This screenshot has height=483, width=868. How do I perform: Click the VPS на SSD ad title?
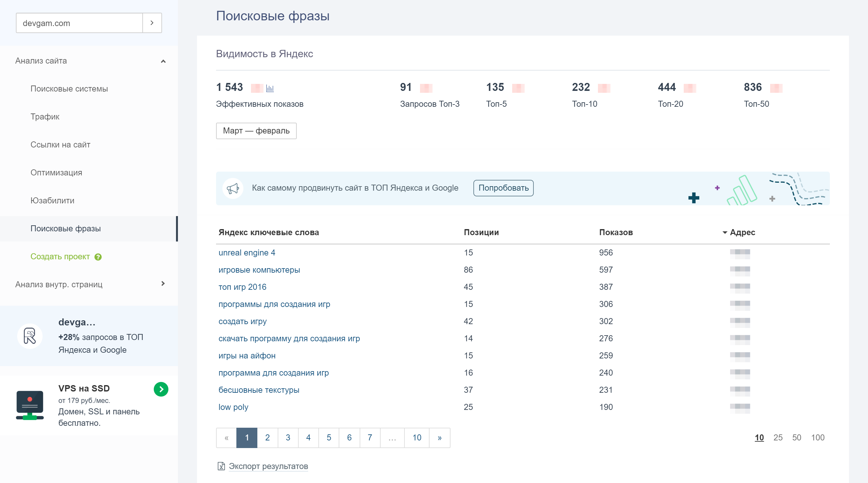84,388
